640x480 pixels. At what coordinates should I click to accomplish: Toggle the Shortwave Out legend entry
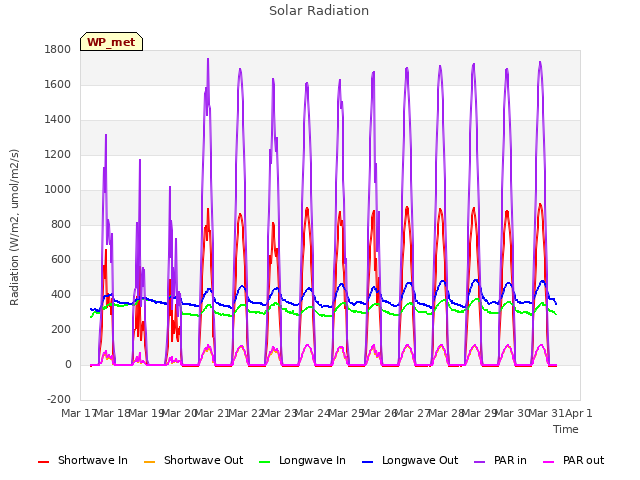point(193,460)
